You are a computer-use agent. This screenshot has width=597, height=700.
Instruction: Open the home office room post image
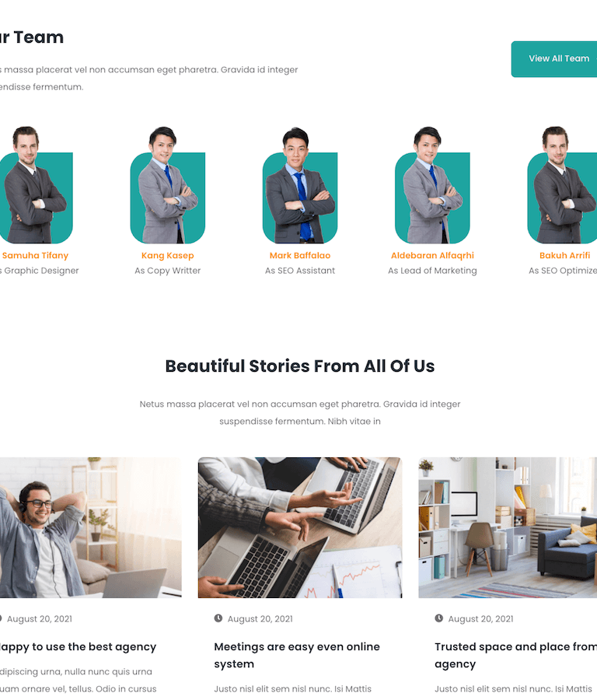click(508, 527)
